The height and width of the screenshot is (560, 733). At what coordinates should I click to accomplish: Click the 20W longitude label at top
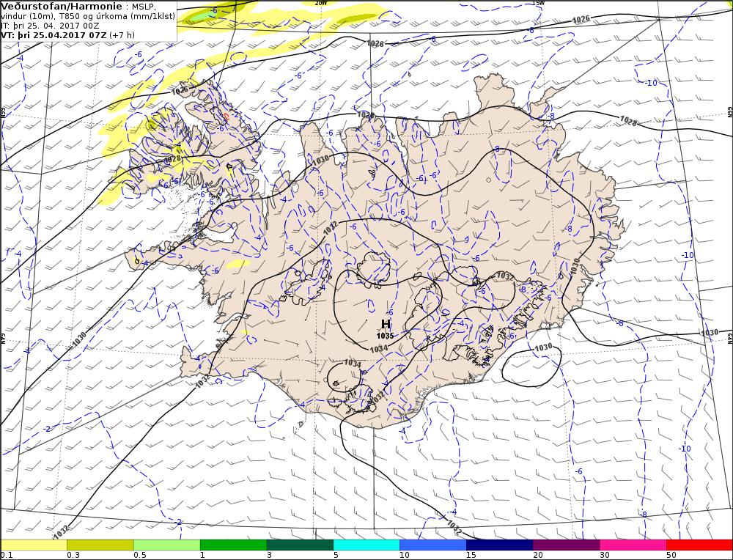(321, 3)
